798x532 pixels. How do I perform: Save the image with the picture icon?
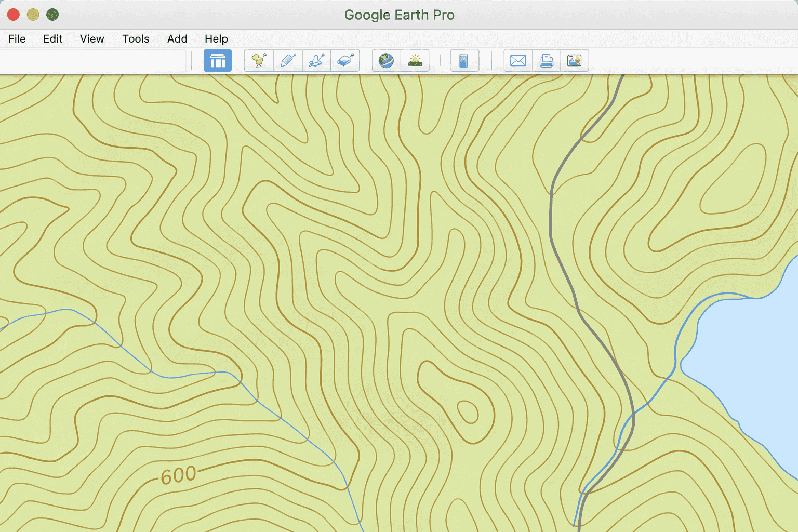pyautogui.click(x=575, y=61)
